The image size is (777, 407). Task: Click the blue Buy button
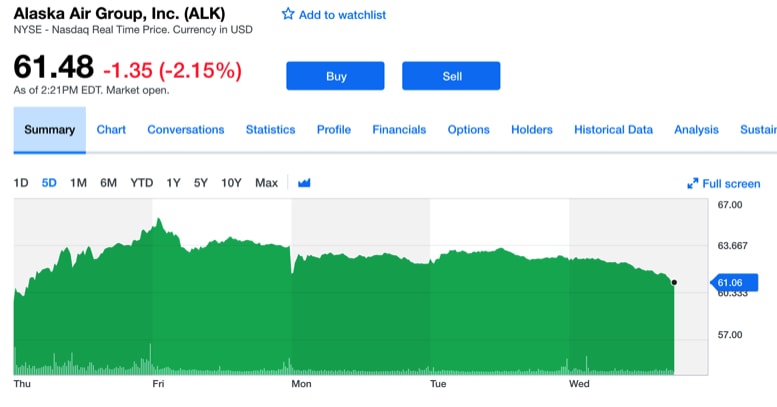click(x=335, y=76)
